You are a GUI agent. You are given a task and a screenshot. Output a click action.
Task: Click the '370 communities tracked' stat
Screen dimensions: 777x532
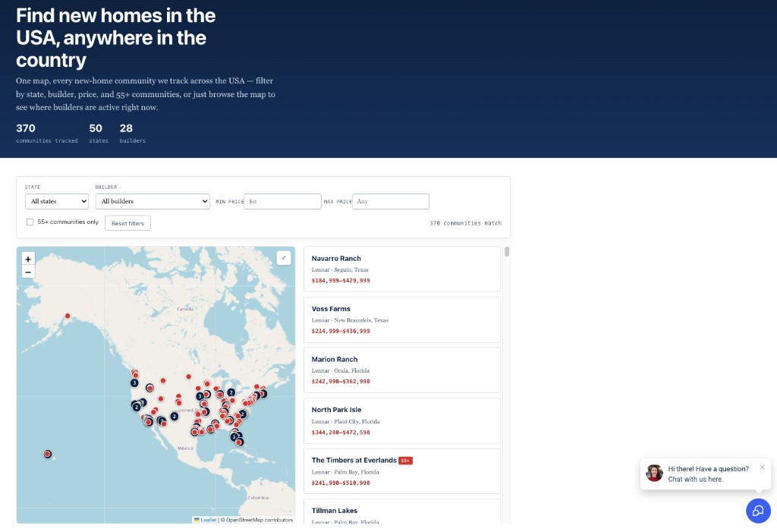(46, 134)
